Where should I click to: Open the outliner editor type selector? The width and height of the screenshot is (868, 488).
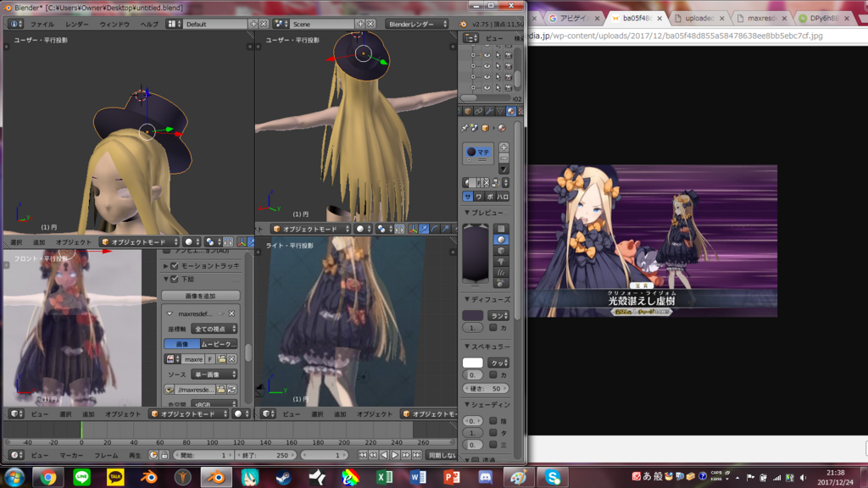(471, 38)
